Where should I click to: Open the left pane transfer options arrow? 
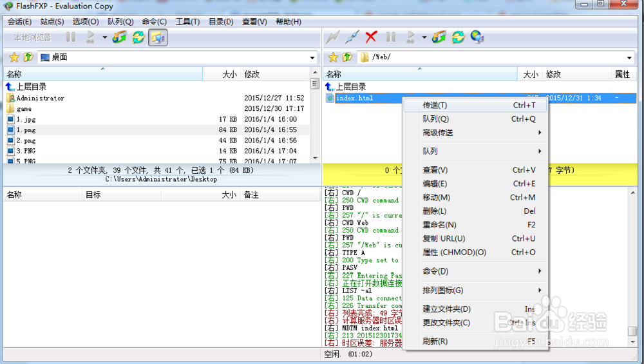105,37
